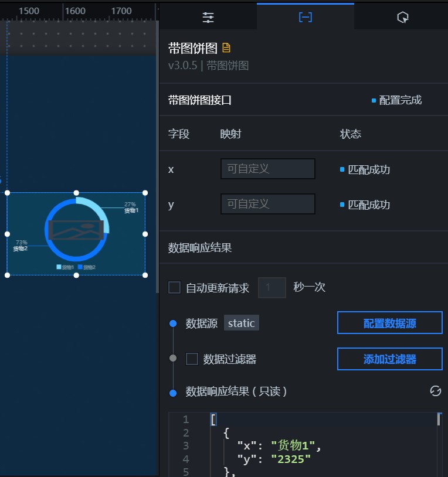Focus the y field mapping input
The height and width of the screenshot is (477, 448).
click(x=268, y=204)
